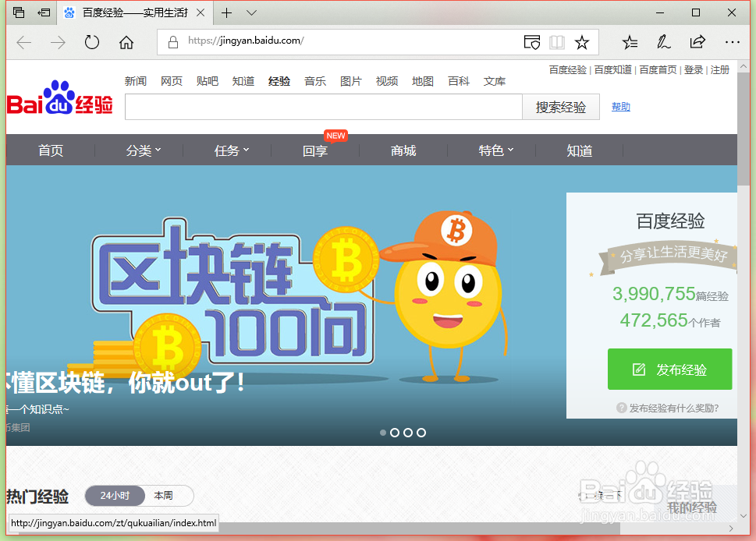Open the browser more options ellipsis
Image resolution: width=756 pixels, height=541 pixels.
point(732,42)
